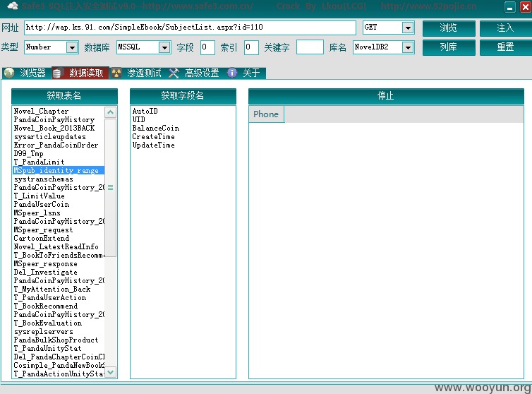Click the 索引 index input box
The height and width of the screenshot is (394, 532).
(x=251, y=47)
